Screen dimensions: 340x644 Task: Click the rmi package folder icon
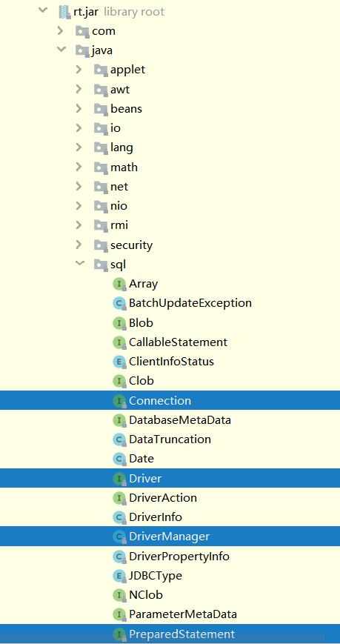point(100,225)
